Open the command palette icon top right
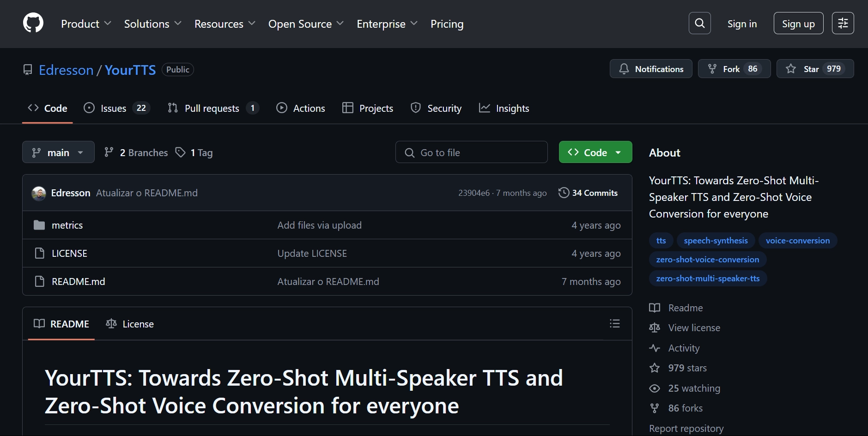The image size is (868, 436). [842, 23]
